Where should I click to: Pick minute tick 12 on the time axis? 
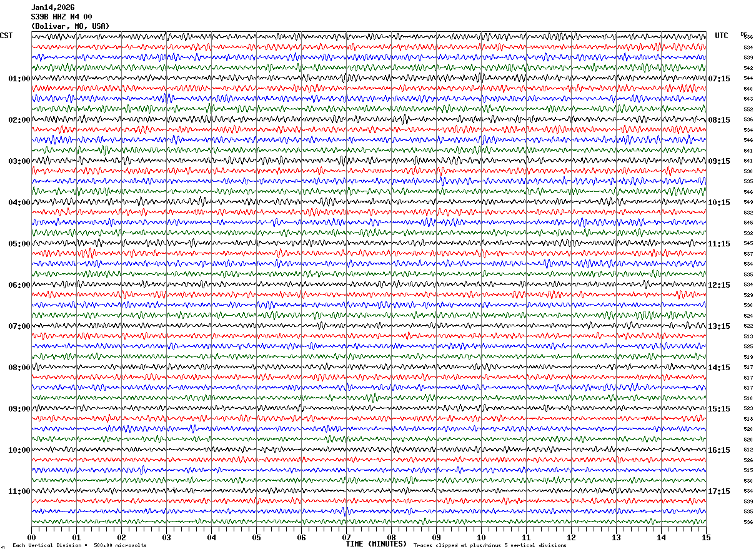[571, 537]
